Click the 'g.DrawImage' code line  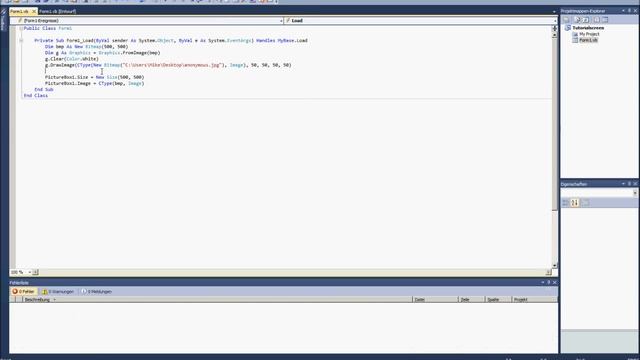(x=168, y=65)
